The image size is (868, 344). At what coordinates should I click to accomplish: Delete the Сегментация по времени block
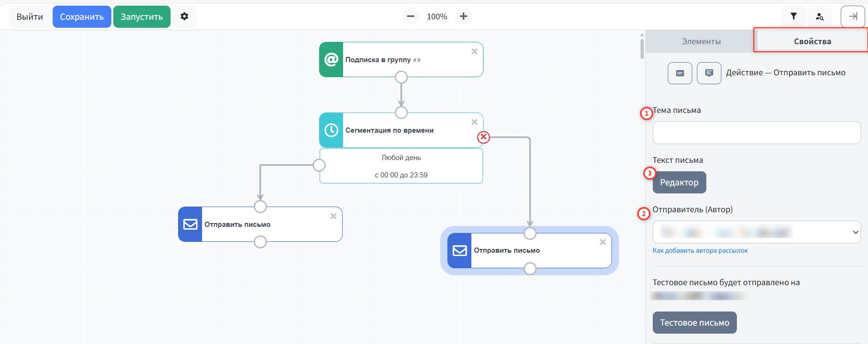click(474, 122)
